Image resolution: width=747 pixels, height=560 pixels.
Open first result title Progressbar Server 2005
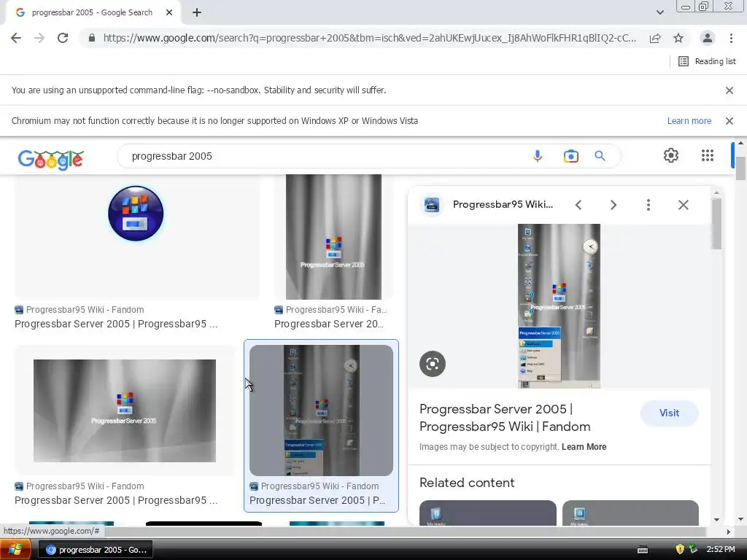116,324
